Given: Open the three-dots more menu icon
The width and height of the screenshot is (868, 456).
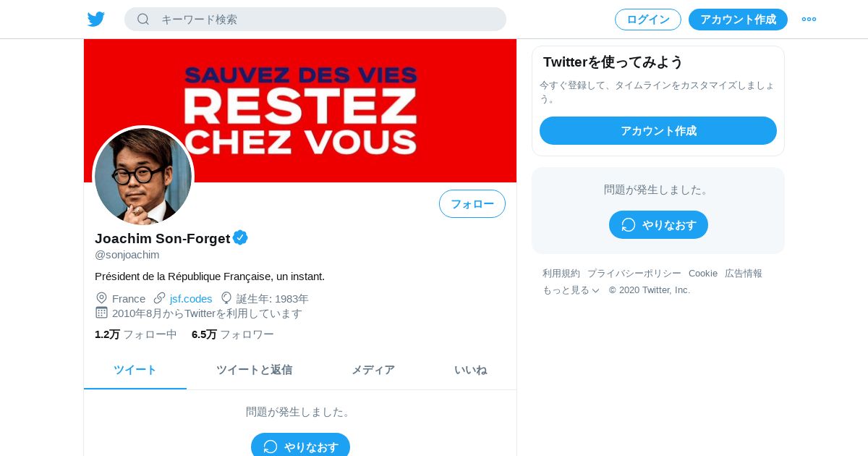Looking at the screenshot, I should click(809, 20).
